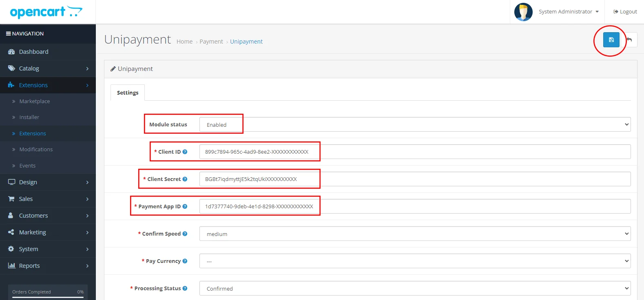
Task: Expand the Customers menu chevron
Action: click(87, 216)
